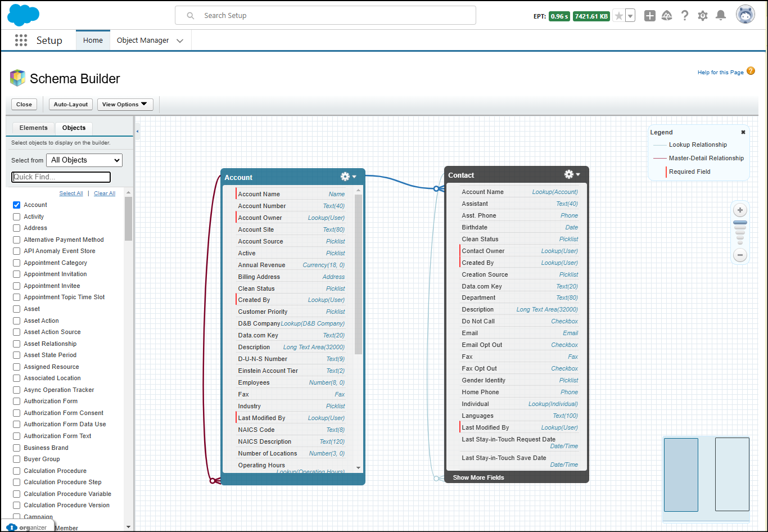
Task: Check the Activity checkbox
Action: coord(17,217)
